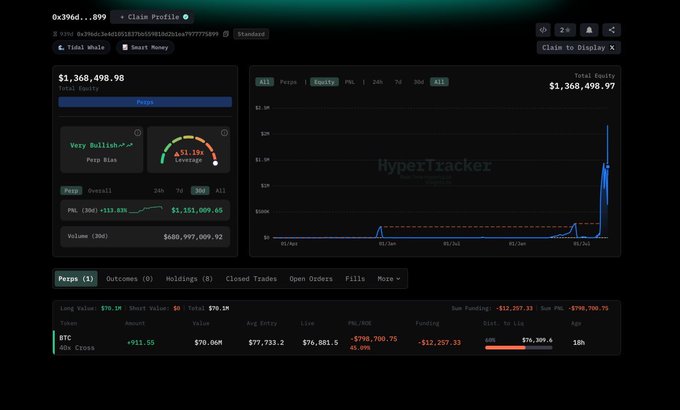Click the BTC token row name
This screenshot has height=410, width=680.
click(x=65, y=338)
